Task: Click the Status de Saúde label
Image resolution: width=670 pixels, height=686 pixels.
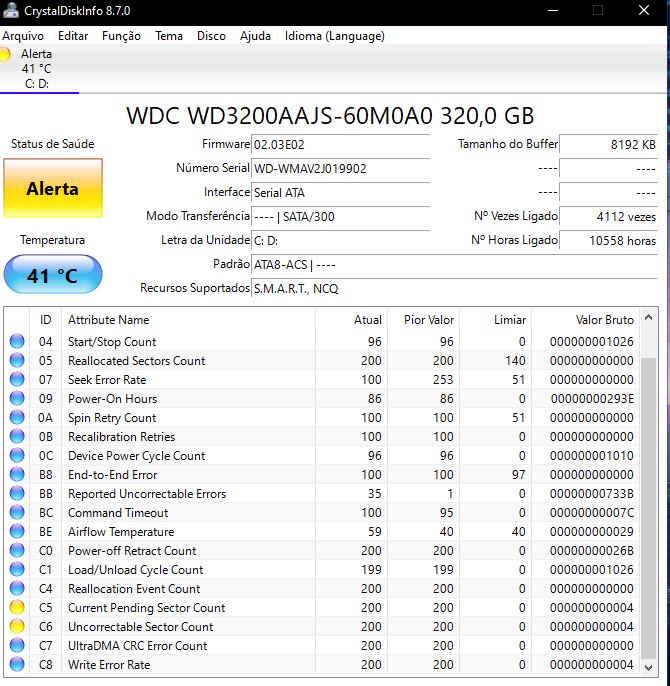Action: (x=53, y=144)
